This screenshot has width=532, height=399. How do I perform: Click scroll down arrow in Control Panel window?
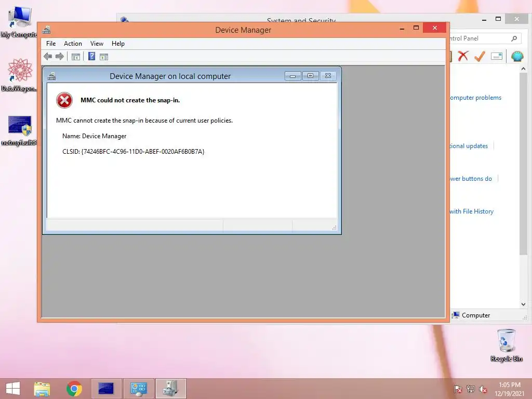pos(523,304)
